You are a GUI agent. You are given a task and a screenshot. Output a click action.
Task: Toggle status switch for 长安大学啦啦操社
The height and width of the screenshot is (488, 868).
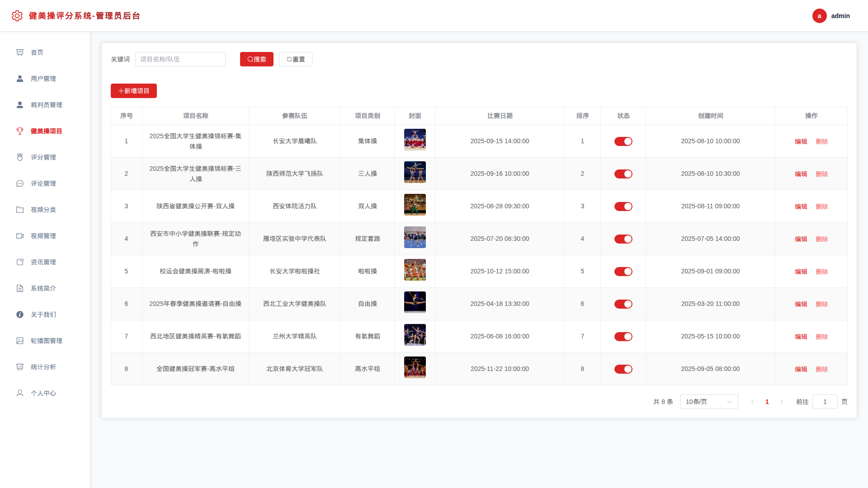[623, 272]
